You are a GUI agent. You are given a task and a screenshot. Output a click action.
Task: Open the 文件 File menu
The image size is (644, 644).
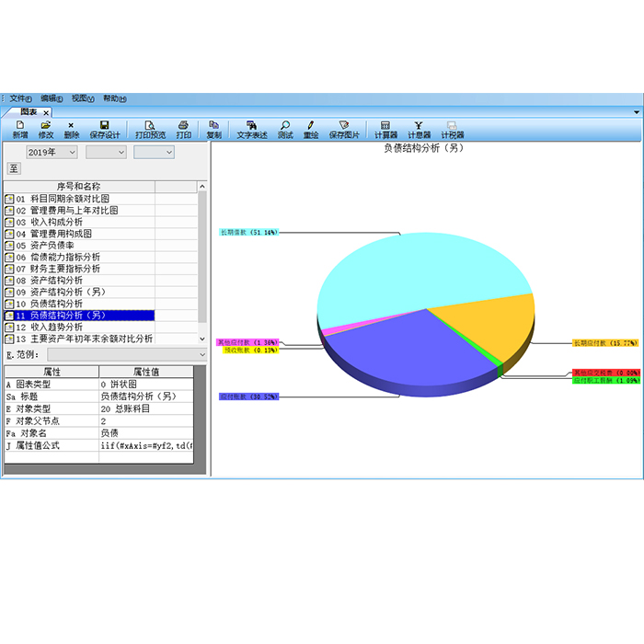(20, 98)
